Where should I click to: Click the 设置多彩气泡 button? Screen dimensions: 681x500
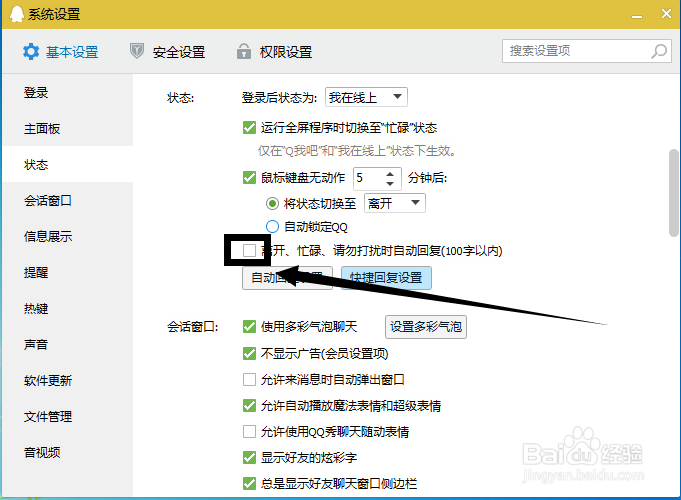click(x=426, y=327)
